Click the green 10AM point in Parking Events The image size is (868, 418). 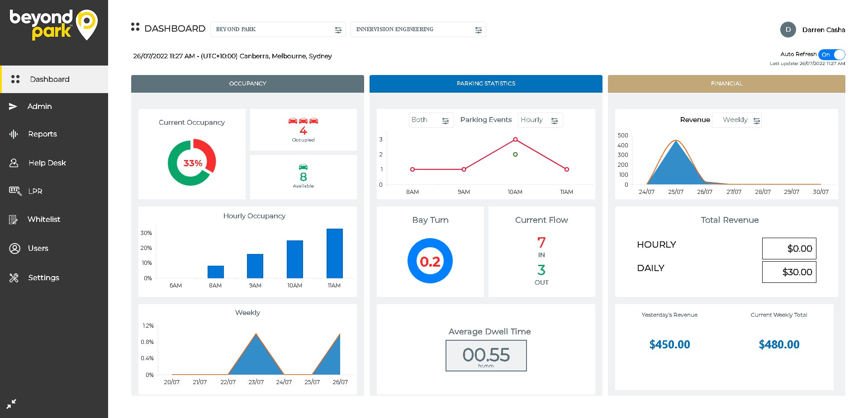pos(515,155)
